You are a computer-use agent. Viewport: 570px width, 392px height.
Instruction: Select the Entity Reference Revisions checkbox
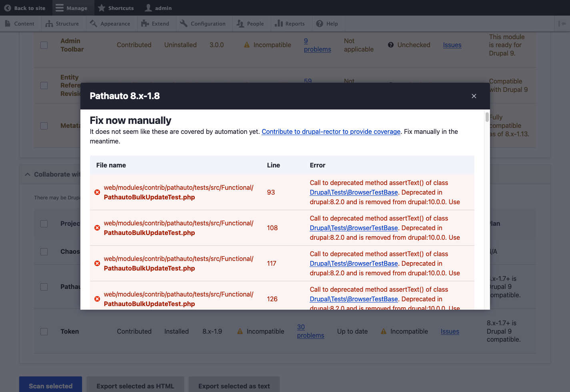[x=44, y=86]
